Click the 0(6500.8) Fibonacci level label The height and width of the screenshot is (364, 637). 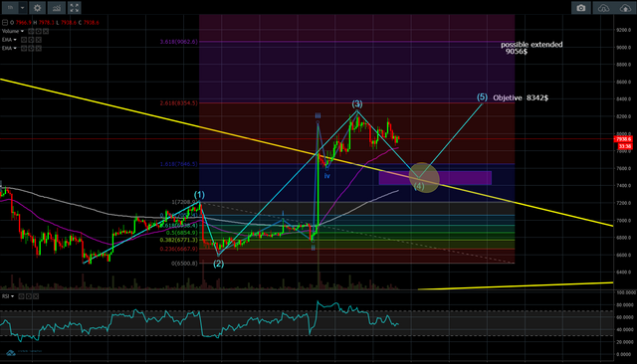pyautogui.click(x=184, y=264)
